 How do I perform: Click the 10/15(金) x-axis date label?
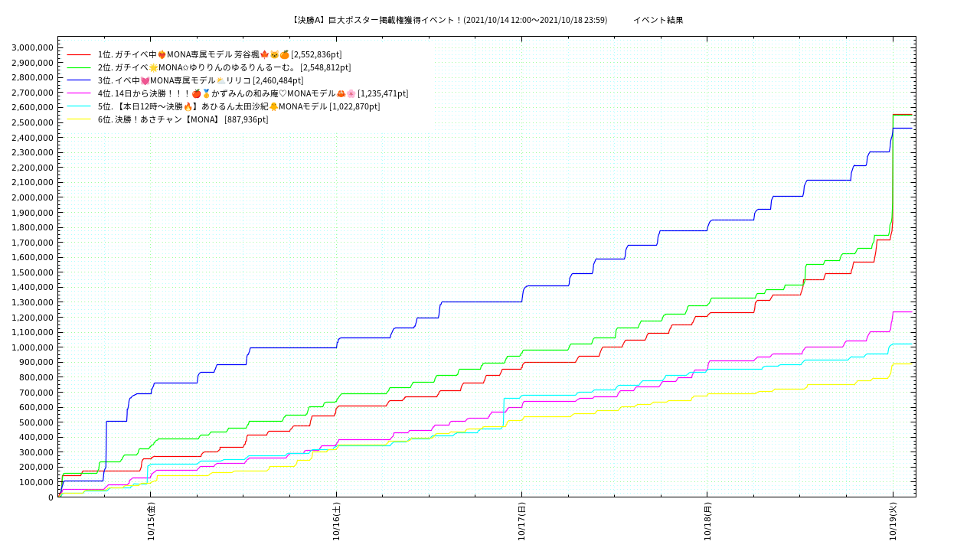(152, 522)
